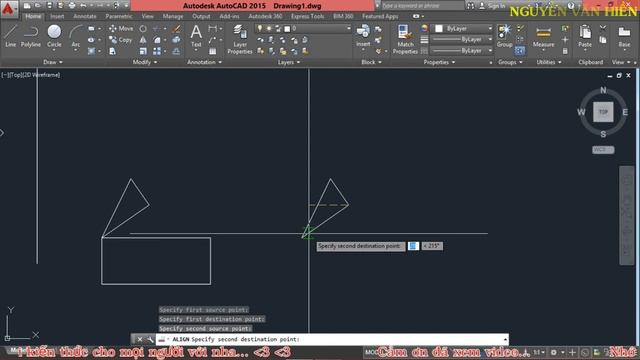Toggle the MODEL space status bar button
This screenshot has height=360, width=640.
click(x=371, y=352)
